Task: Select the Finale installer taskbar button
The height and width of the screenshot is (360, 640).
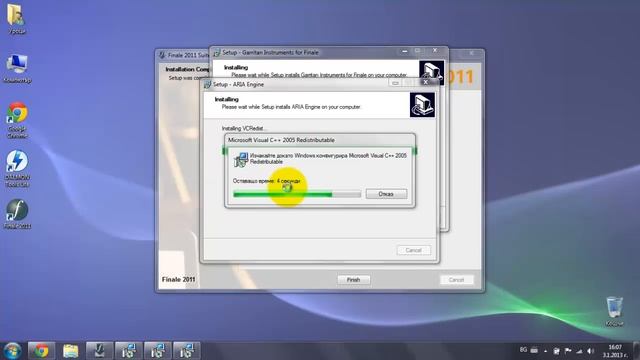Action: pyautogui.click(x=100, y=351)
